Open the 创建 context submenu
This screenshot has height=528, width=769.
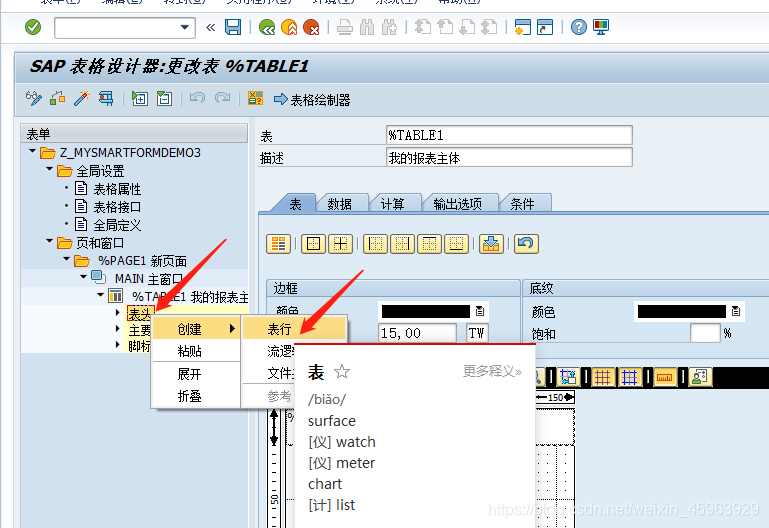click(196, 329)
